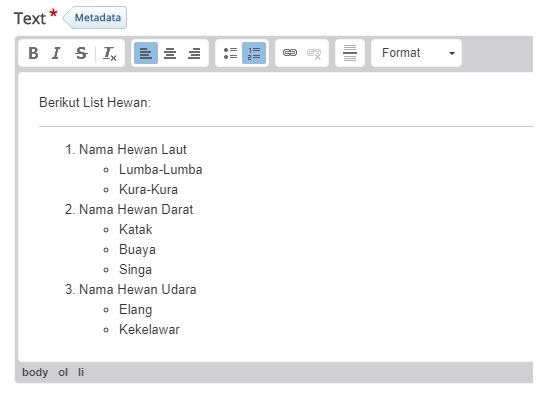
Task: Click the Unlink icon
Action: tap(314, 53)
